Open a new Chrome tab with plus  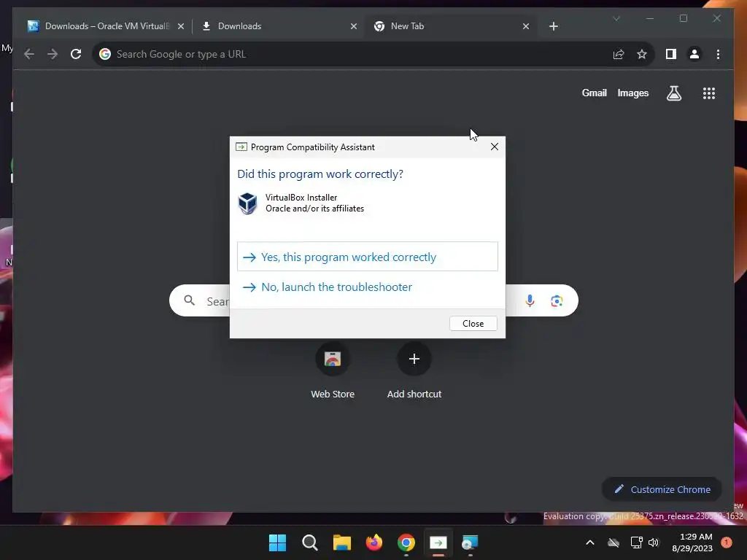pos(554,26)
